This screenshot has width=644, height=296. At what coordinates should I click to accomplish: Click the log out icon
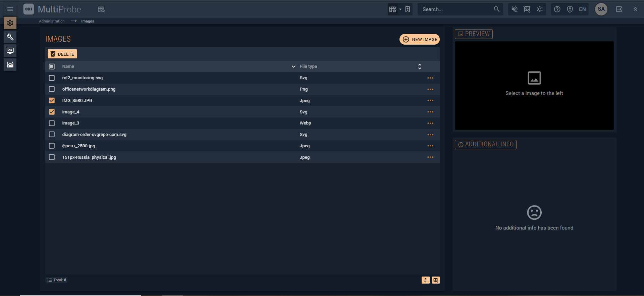click(x=619, y=9)
